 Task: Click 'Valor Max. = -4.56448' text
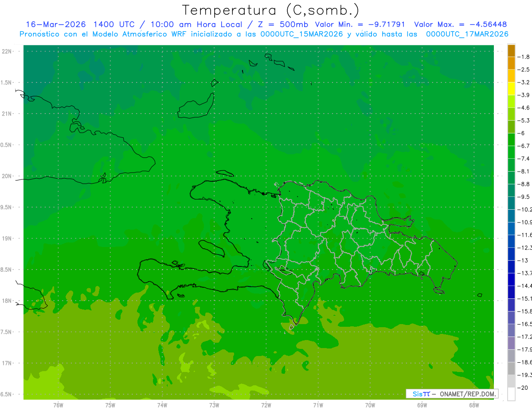click(460, 24)
